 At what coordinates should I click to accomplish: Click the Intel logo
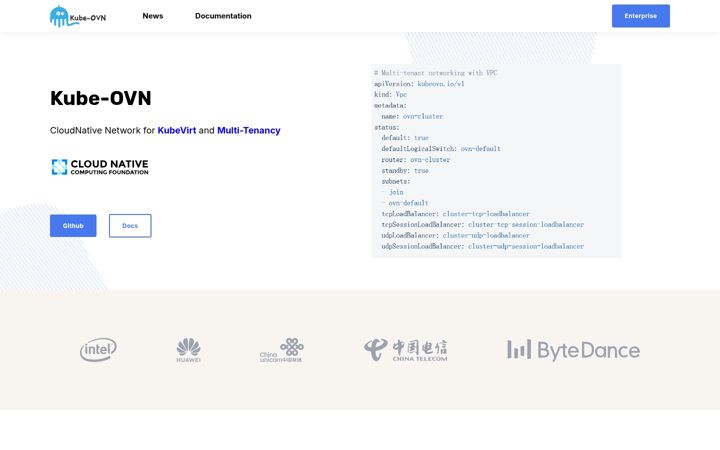tap(98, 350)
